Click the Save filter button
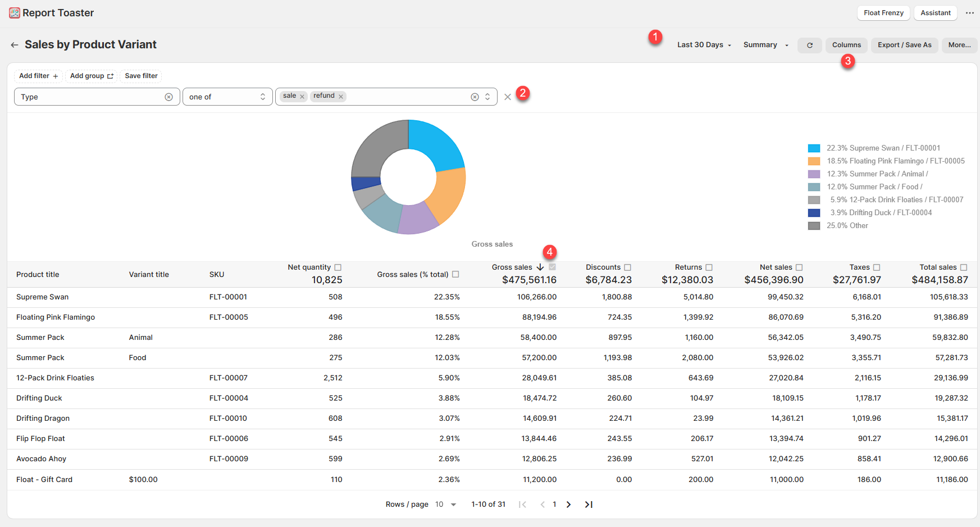The height and width of the screenshot is (527, 980). click(141, 76)
